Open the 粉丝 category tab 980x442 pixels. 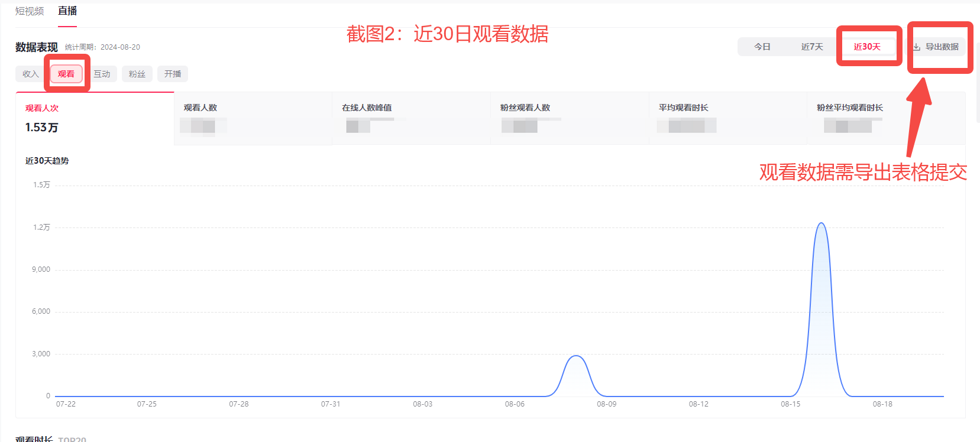pyautogui.click(x=137, y=74)
